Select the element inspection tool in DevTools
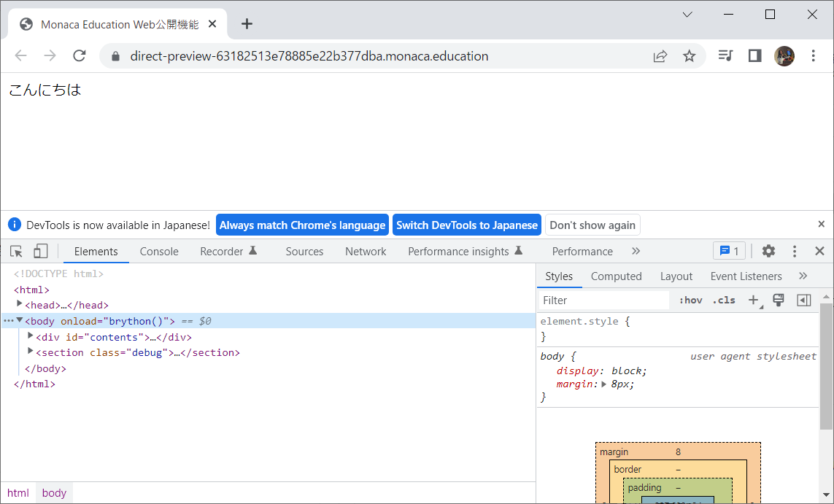The width and height of the screenshot is (834, 504). pyautogui.click(x=15, y=250)
